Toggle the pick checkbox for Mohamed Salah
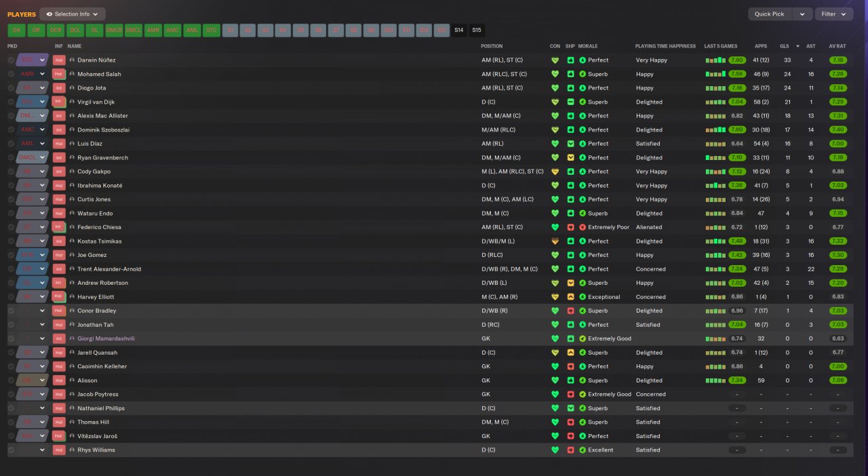The height and width of the screenshot is (476, 868). point(11,74)
